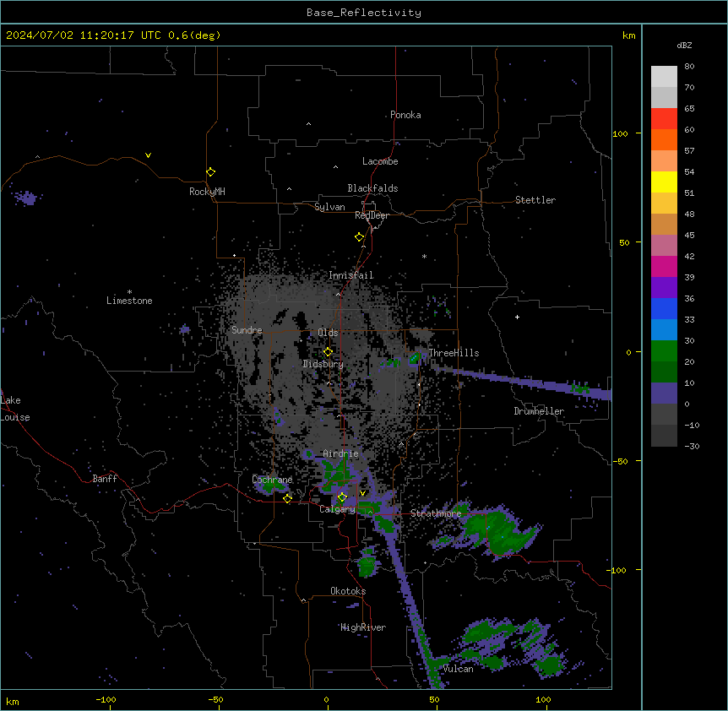Click the 100 tick on right axis
Viewport: 728px width, 711px height.
(620, 133)
